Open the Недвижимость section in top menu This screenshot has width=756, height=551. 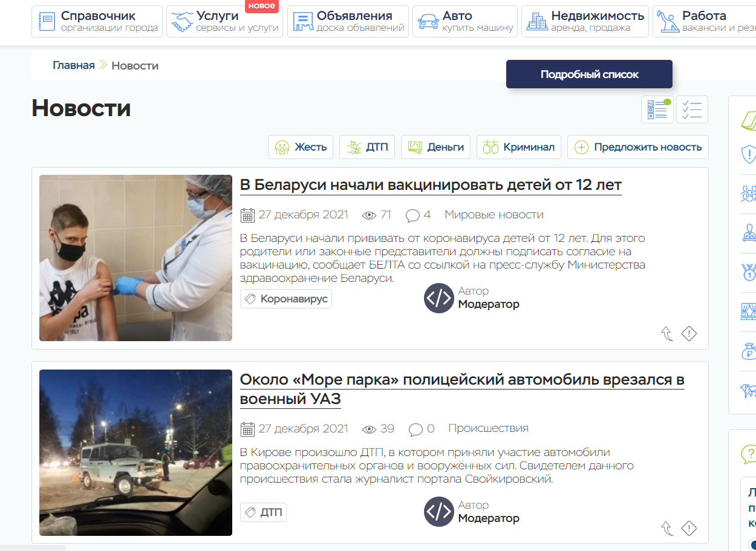[x=585, y=21]
